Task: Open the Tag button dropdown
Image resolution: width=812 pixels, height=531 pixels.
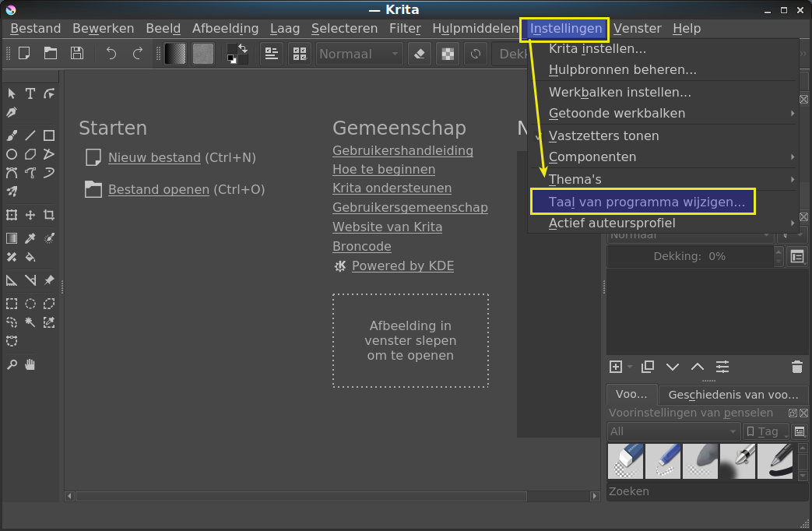Action: click(766, 431)
